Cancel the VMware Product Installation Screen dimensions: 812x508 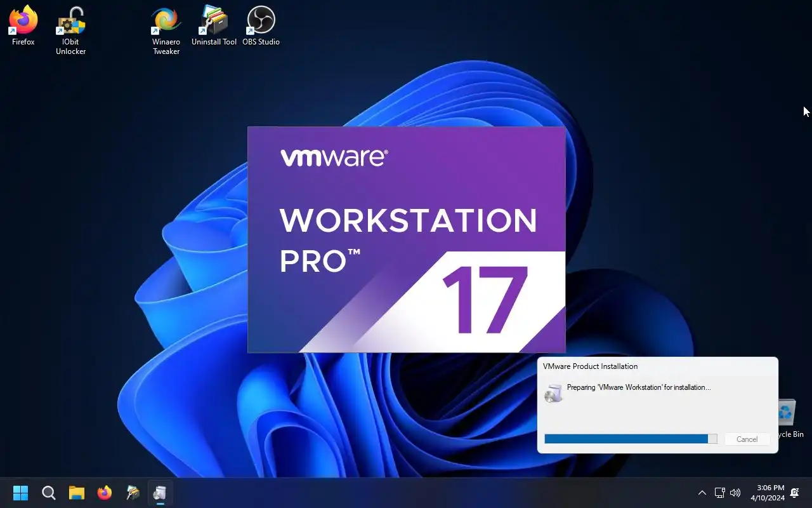[747, 439]
